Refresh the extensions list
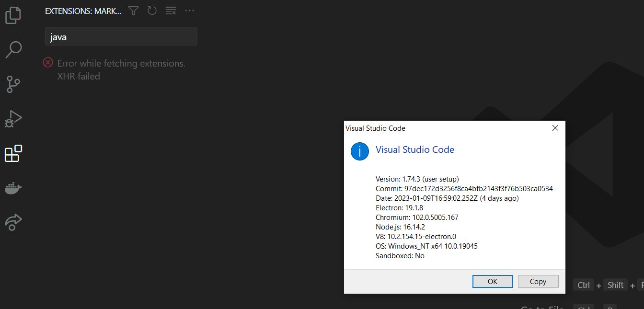This screenshot has width=644, height=309. click(x=152, y=11)
